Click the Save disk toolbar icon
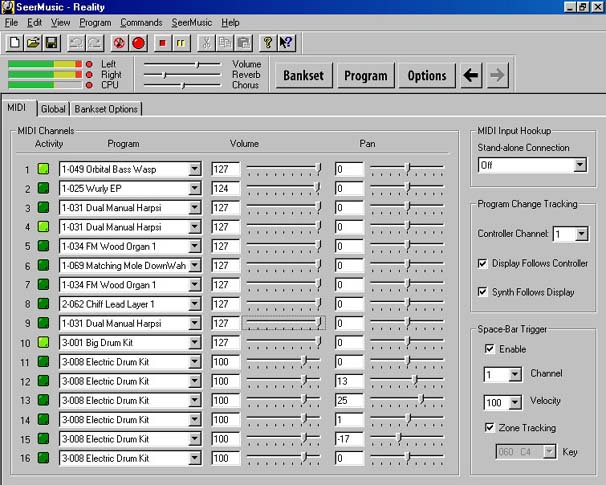Viewport: 606px width, 485px height. pyautogui.click(x=51, y=43)
